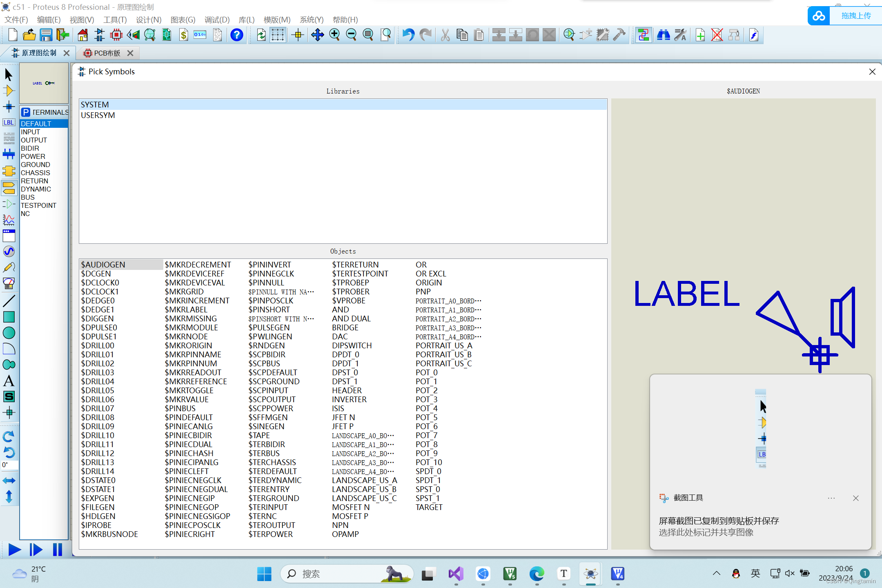This screenshot has width=882, height=588.
Task: Select the Component mode tool
Action: pyautogui.click(x=9, y=91)
